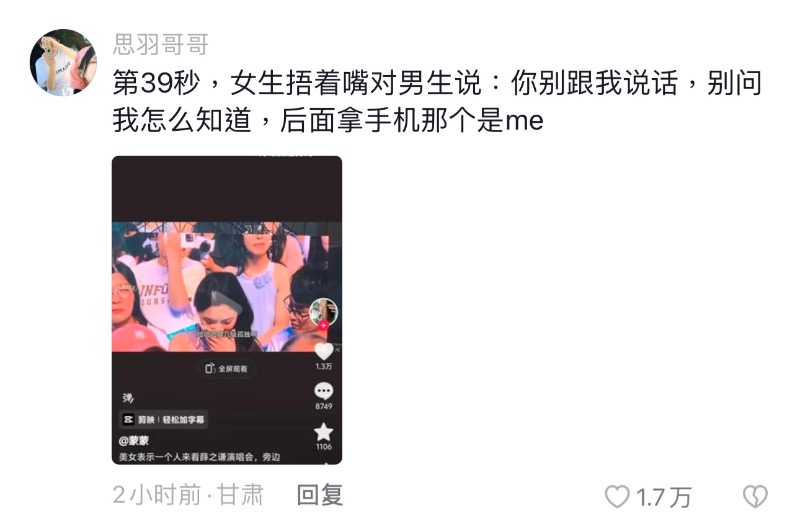Viewport: 800px width, 526px height.
Task: Open the @蒙蒙 author name
Action: [x=134, y=440]
